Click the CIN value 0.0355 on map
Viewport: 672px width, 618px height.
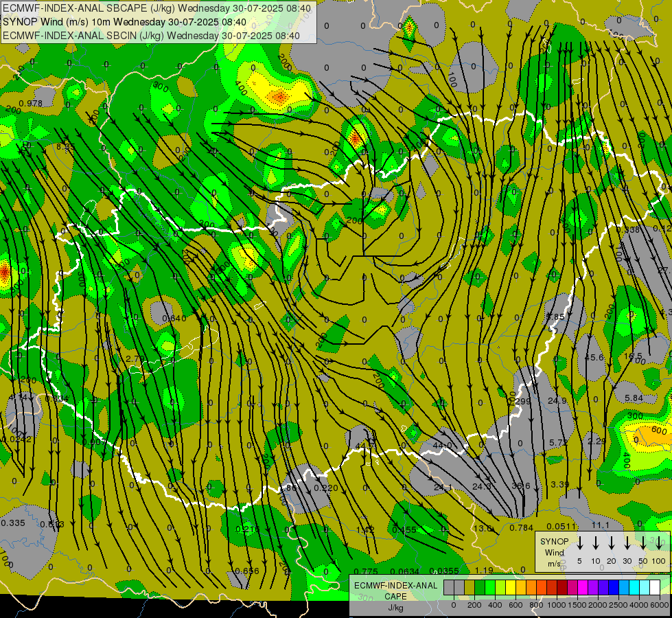pos(444,571)
